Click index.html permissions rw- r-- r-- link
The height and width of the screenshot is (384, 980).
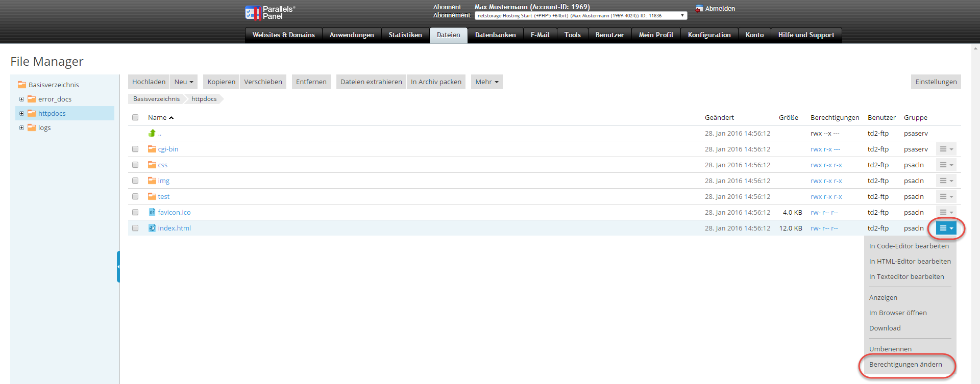[824, 228]
